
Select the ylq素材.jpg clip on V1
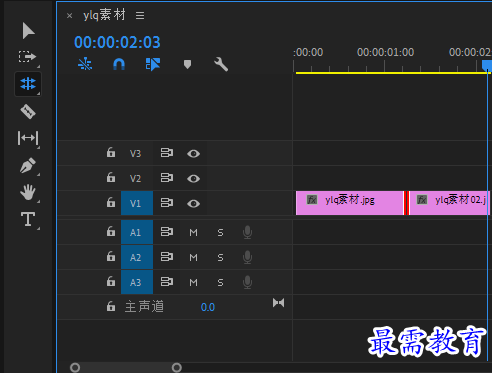coord(349,203)
